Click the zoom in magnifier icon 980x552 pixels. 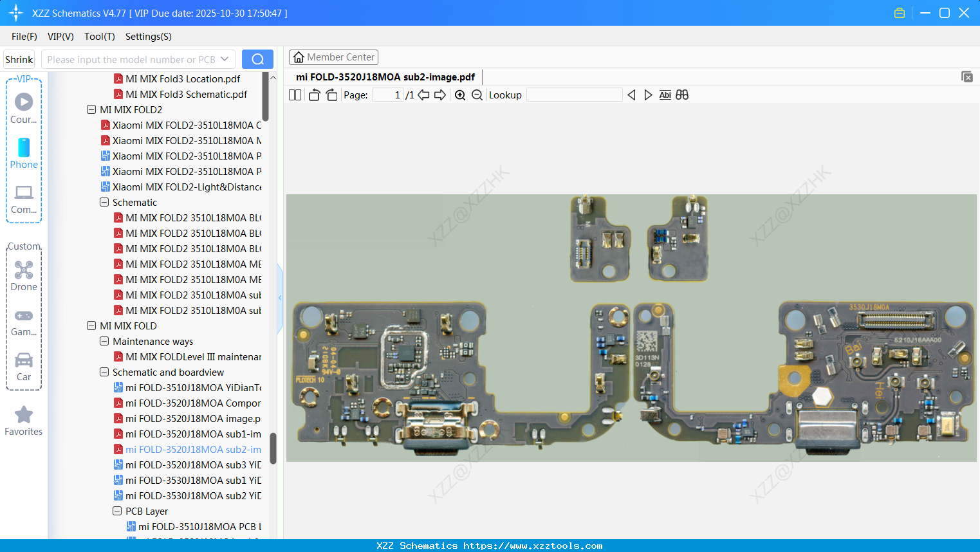point(460,95)
